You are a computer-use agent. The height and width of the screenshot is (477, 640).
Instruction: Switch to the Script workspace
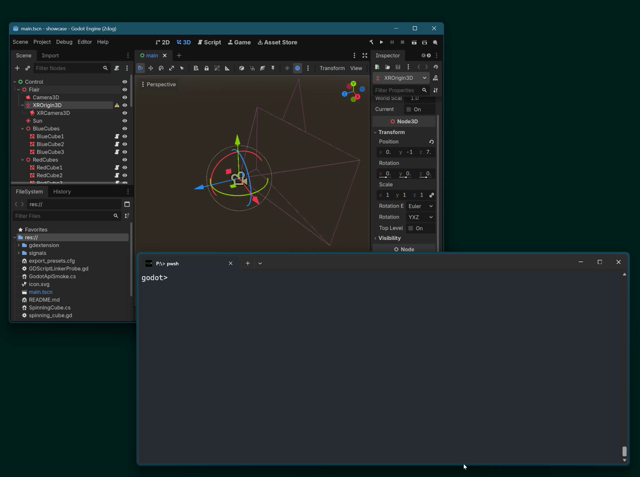209,42
